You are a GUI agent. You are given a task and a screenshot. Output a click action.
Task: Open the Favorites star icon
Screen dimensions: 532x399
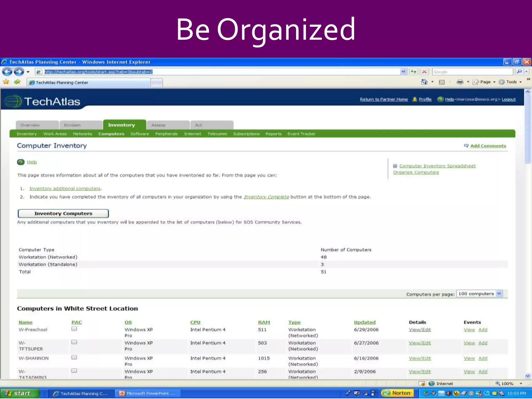[6, 82]
